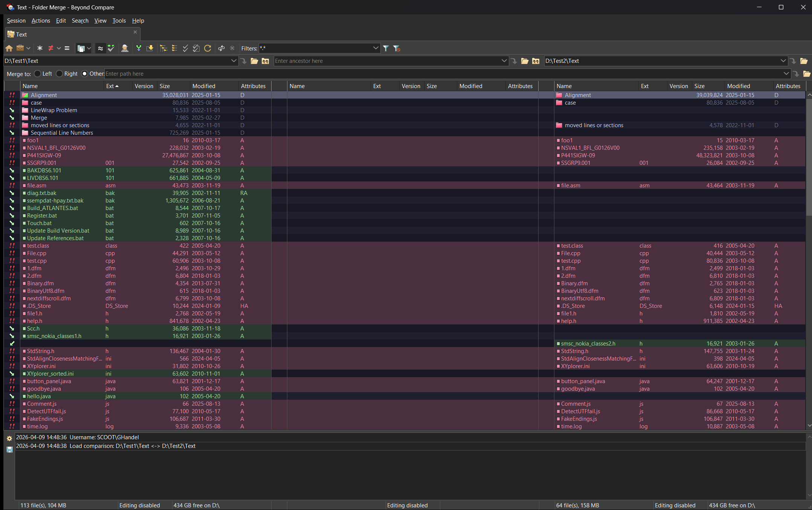Viewport: 812px width, 510px height.
Task: Click the log panel save disk icon
Action: click(9, 449)
